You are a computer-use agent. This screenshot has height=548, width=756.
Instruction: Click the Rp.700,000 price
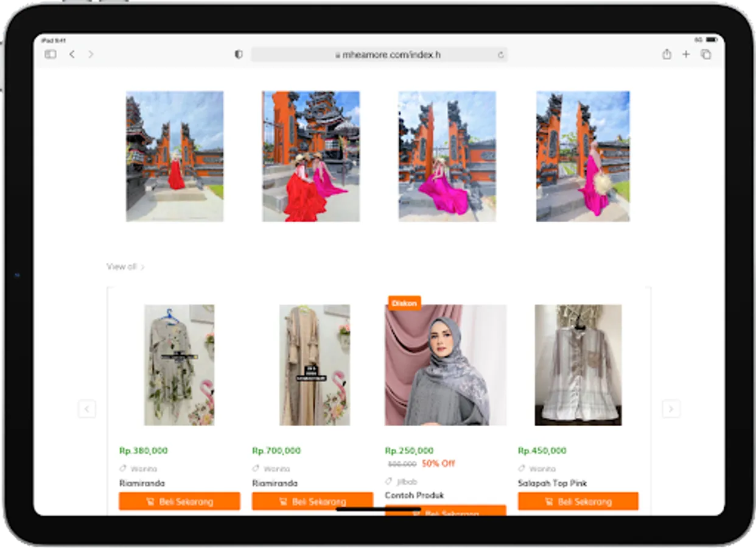point(276,451)
